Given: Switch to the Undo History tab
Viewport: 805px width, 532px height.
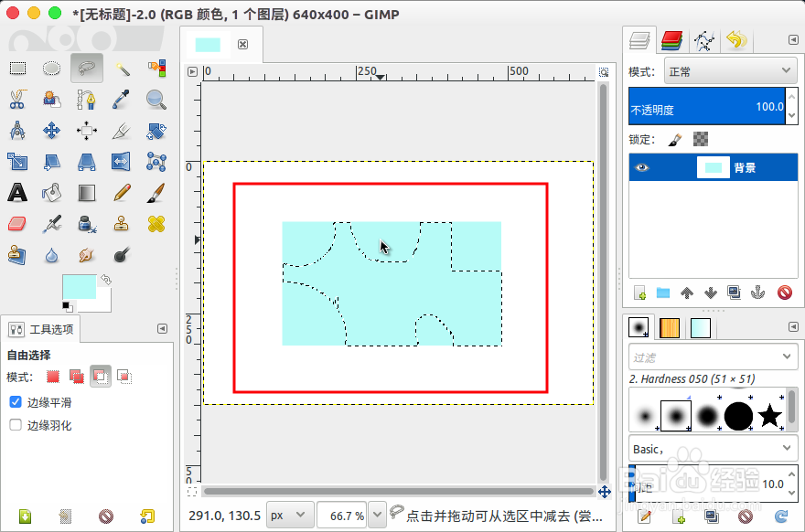Looking at the screenshot, I should [736, 40].
